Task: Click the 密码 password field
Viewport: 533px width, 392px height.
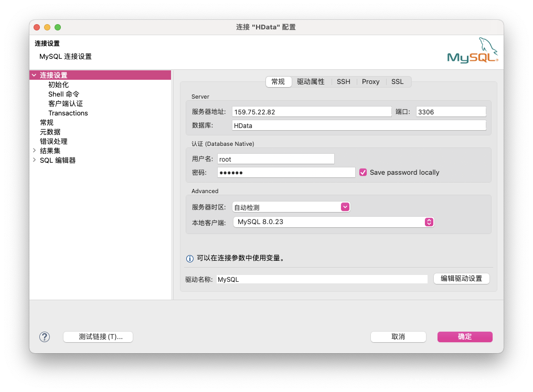Action: [286, 172]
